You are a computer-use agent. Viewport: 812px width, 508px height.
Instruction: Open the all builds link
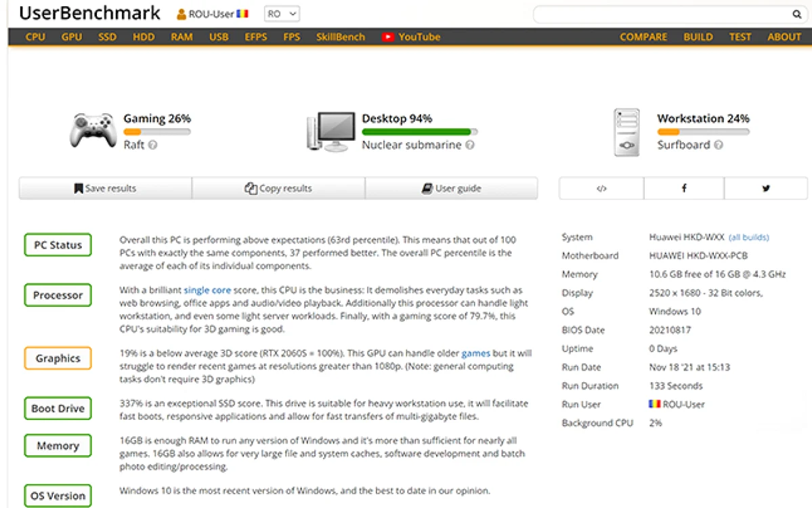(749, 237)
